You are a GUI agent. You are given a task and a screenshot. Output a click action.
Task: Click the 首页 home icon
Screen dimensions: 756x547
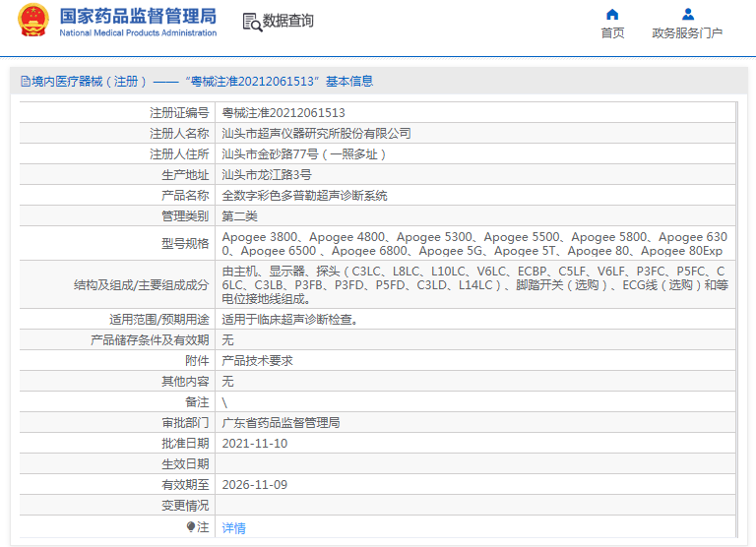point(612,14)
